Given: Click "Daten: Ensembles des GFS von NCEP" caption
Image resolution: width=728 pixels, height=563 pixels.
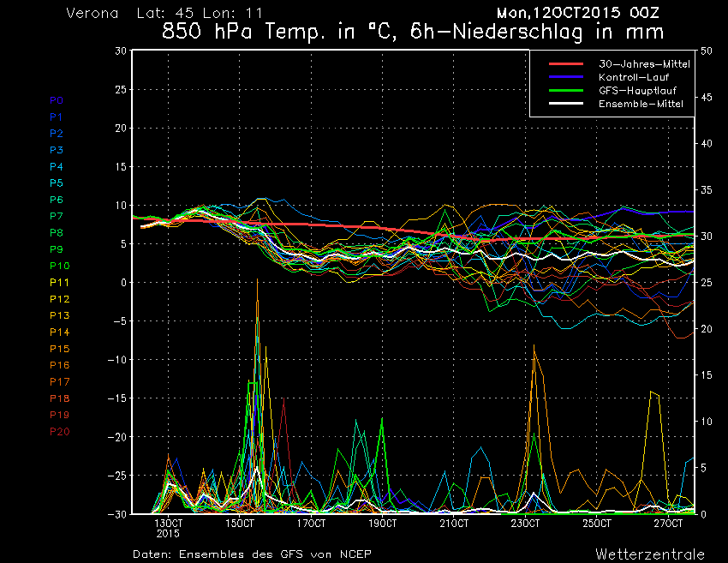Looking at the screenshot, I should pos(252,554).
